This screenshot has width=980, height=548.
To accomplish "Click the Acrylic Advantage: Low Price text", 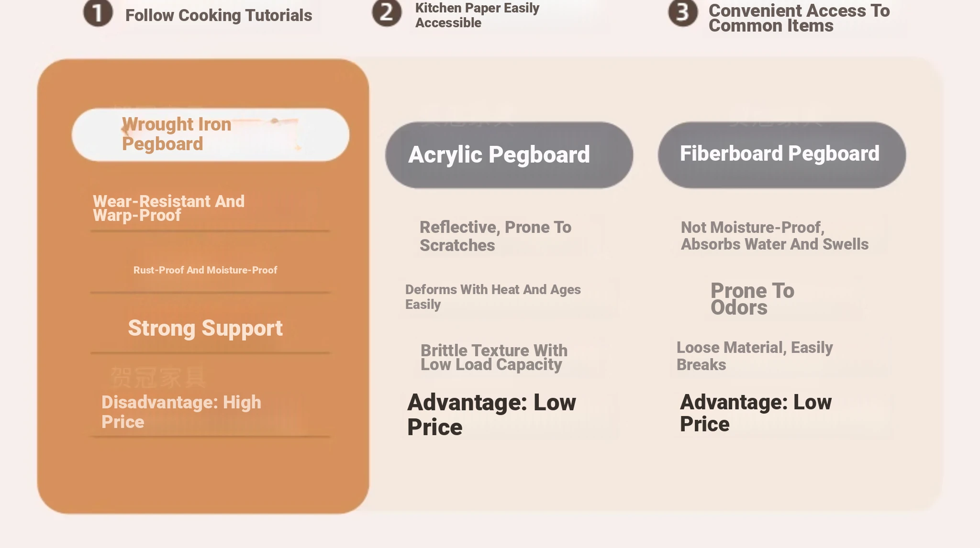I will (491, 415).
